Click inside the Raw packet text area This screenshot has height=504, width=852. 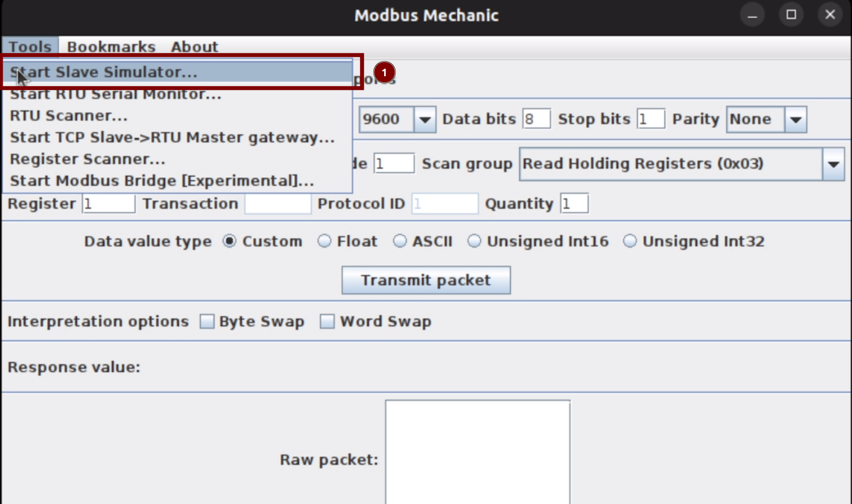(x=478, y=452)
